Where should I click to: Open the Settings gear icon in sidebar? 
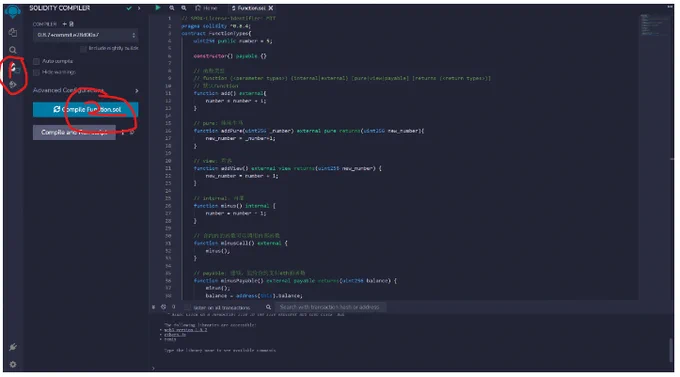click(13, 364)
